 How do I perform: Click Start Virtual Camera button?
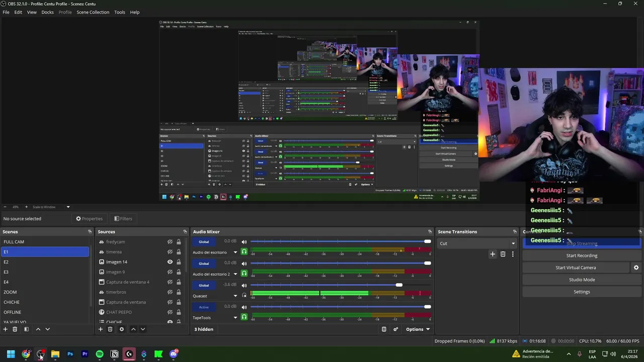576,267
